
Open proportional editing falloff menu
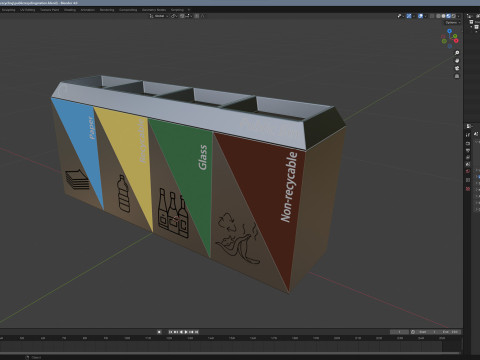(203, 16)
